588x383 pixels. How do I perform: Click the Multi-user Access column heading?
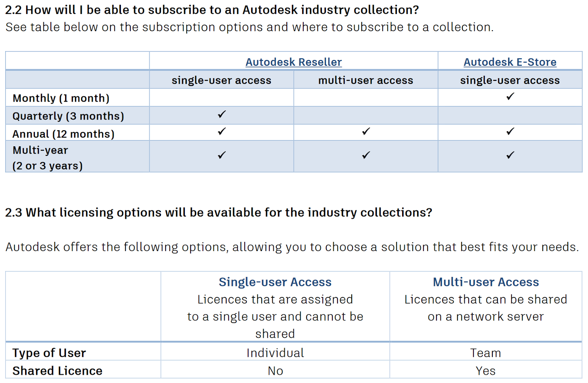[x=486, y=282]
